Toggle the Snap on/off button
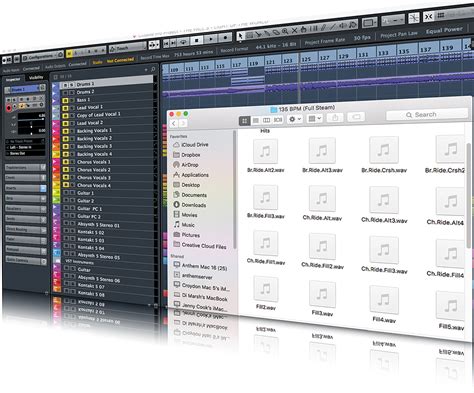 [x=429, y=16]
